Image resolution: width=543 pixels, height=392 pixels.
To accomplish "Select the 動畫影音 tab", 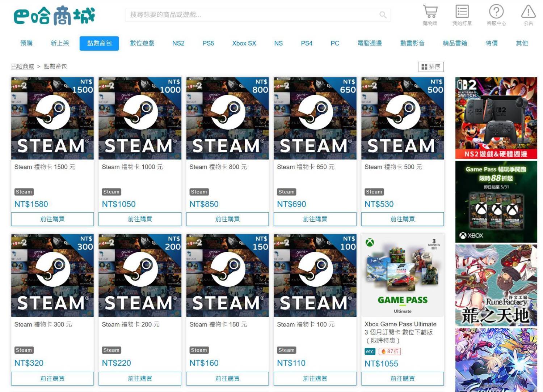I will tap(412, 43).
